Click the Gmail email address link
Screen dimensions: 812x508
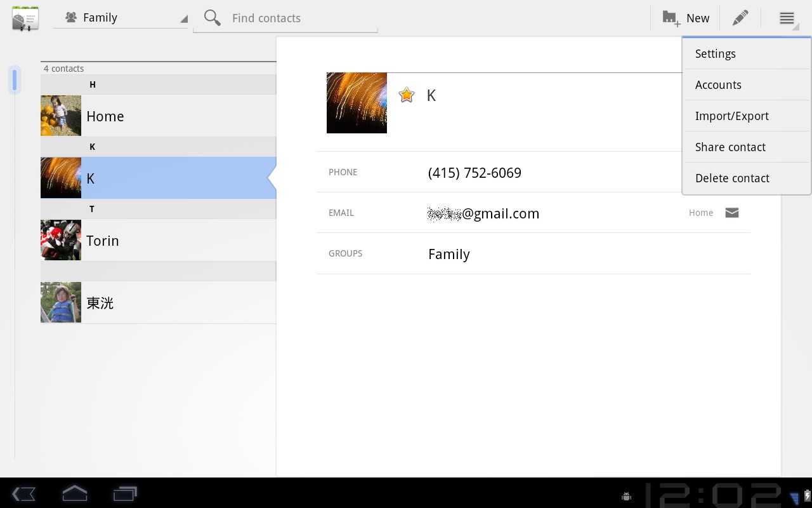483,213
